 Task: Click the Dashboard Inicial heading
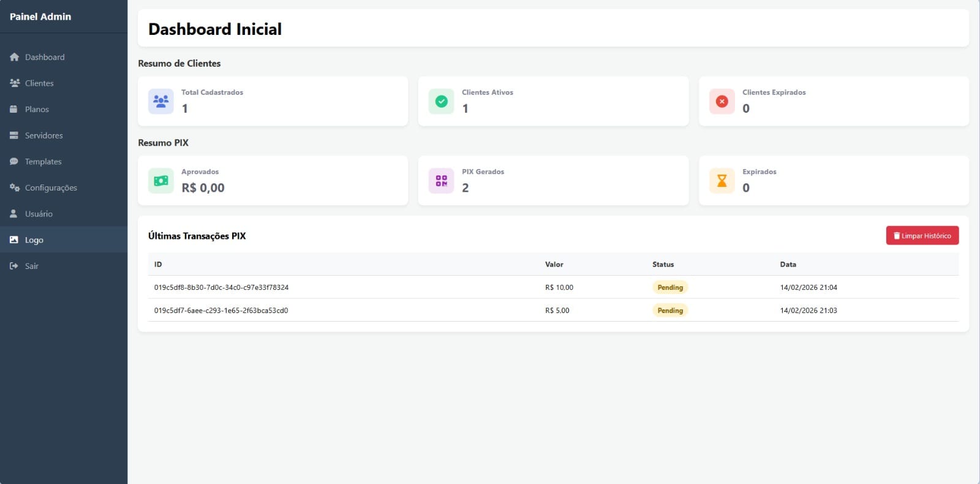[x=215, y=29]
